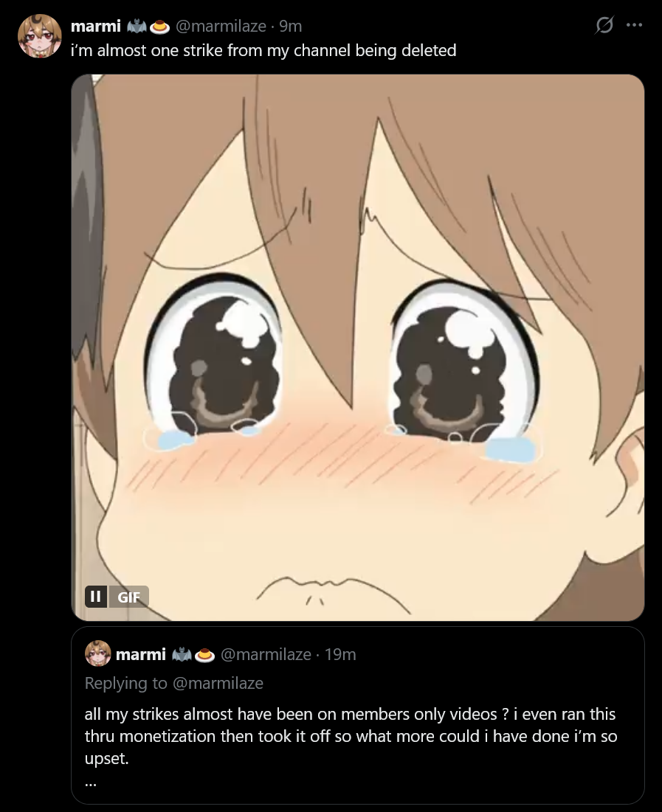Open the 19m timestamp of quoted post
The width and height of the screenshot is (662, 812).
click(340, 655)
